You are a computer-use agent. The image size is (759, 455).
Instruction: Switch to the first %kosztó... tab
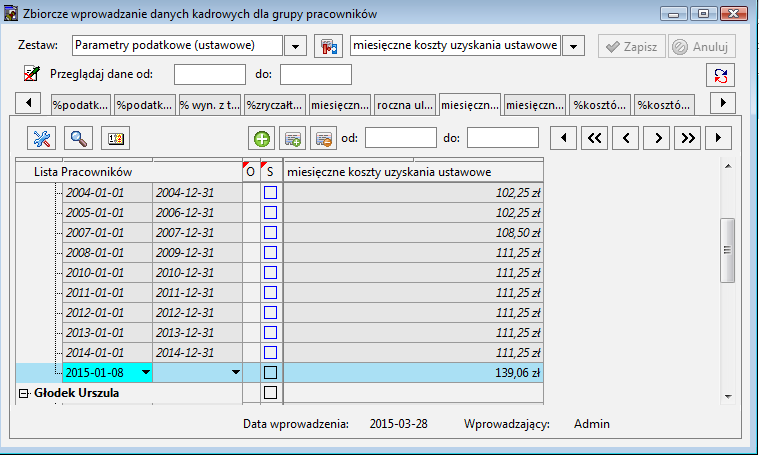pyautogui.click(x=600, y=105)
